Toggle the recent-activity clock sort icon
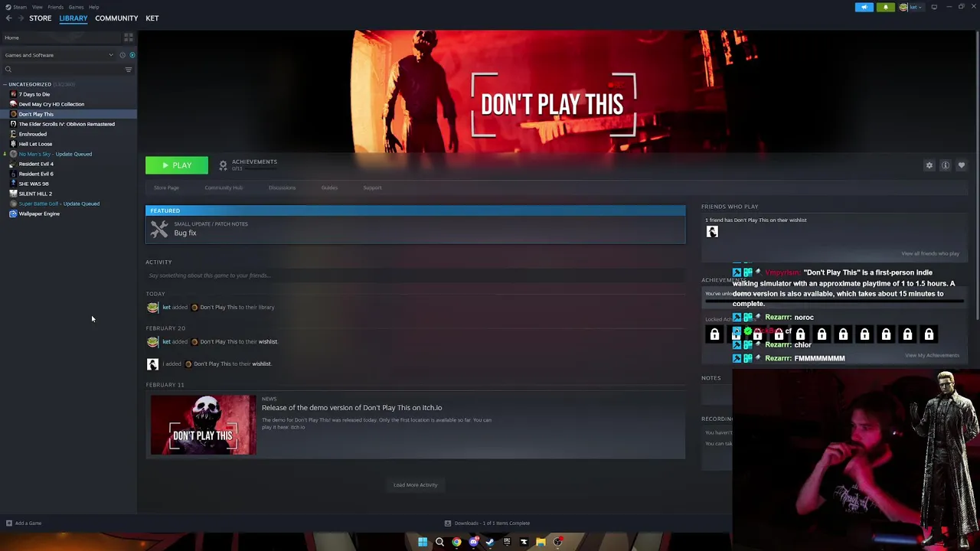The height and width of the screenshot is (551, 980). pos(122,55)
